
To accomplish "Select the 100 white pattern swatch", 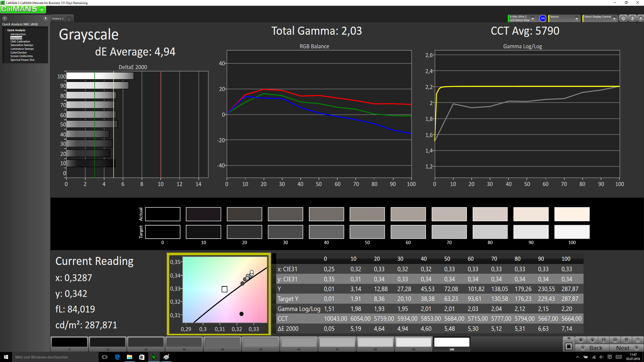I will coord(451,343).
